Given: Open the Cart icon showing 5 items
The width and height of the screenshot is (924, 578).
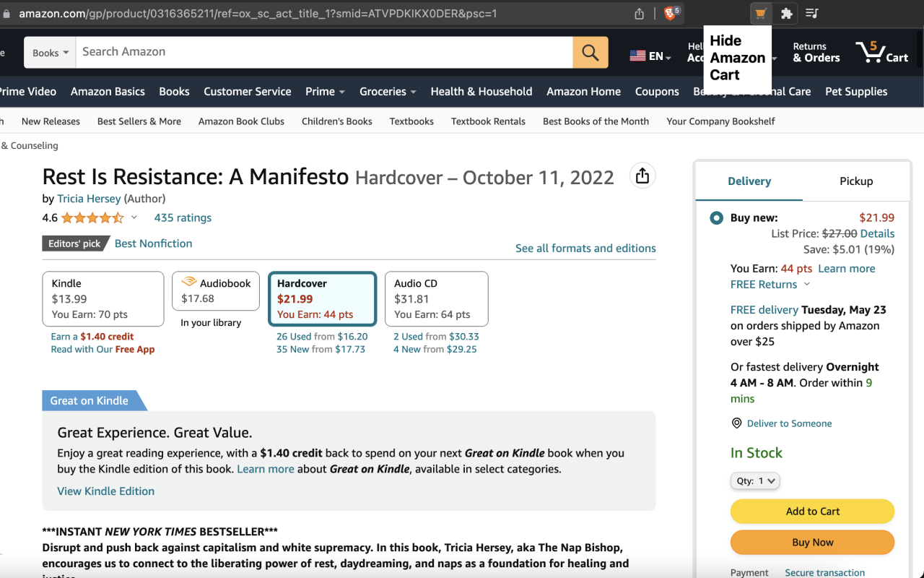Looking at the screenshot, I should click(x=882, y=52).
